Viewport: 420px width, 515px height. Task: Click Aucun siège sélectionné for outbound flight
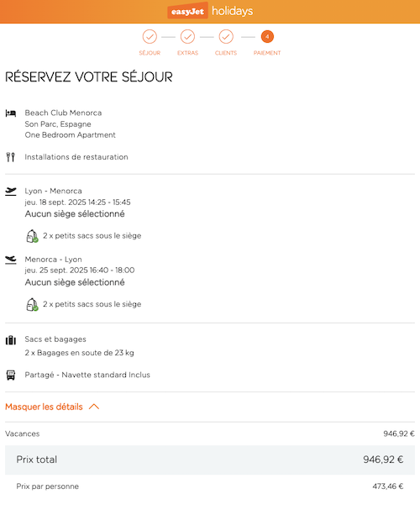click(75, 214)
